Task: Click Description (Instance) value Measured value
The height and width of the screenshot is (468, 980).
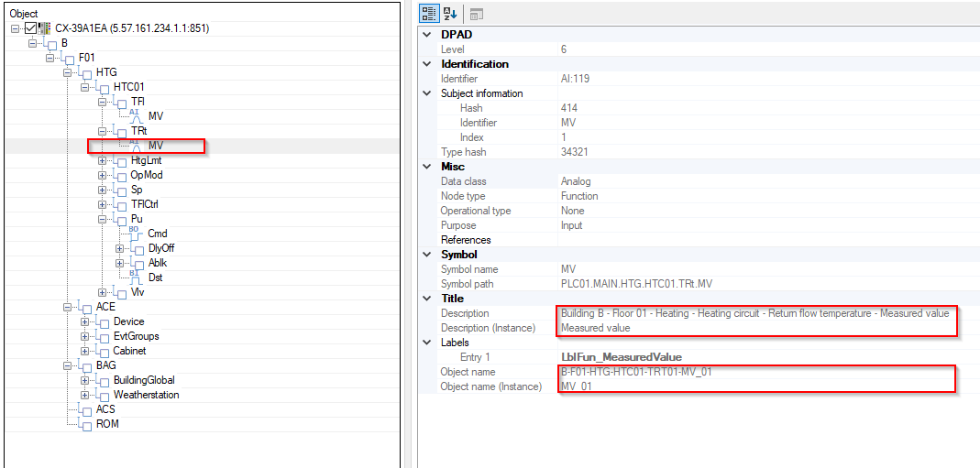Action: pos(596,328)
